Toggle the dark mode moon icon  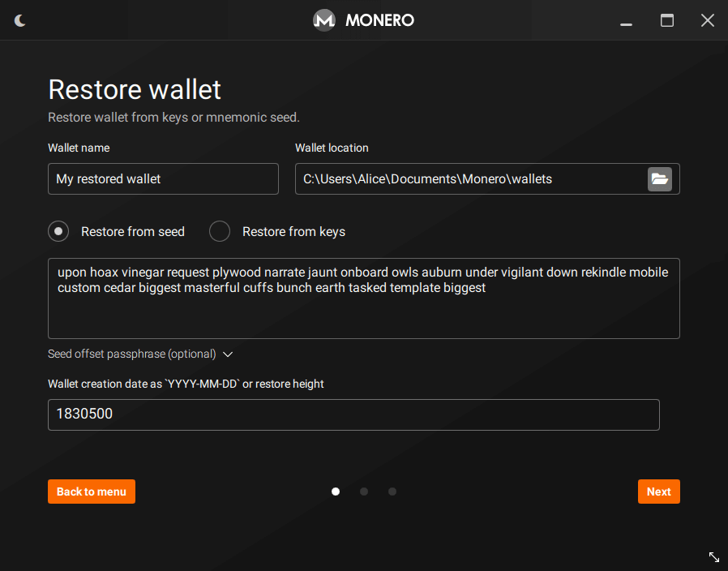(19, 20)
